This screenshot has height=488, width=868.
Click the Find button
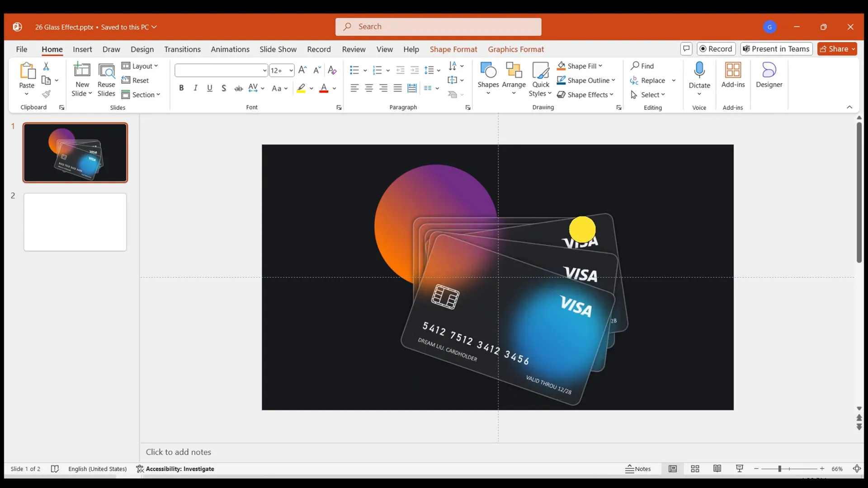click(x=642, y=66)
